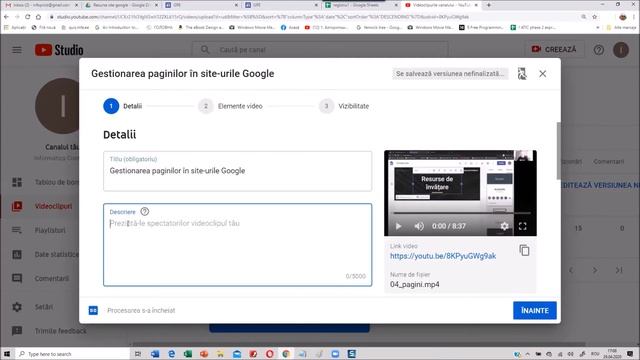Copy the video link with the copy icon
The width and height of the screenshot is (640, 360).
[x=524, y=250]
